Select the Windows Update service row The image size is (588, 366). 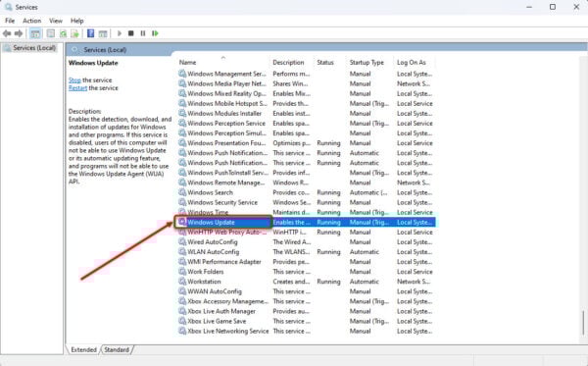tap(307, 222)
